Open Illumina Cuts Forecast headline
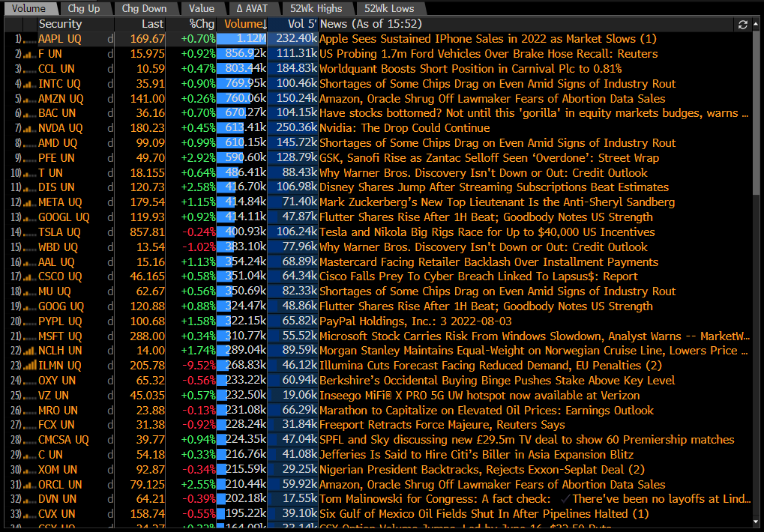The width and height of the screenshot is (764, 532). (x=490, y=366)
